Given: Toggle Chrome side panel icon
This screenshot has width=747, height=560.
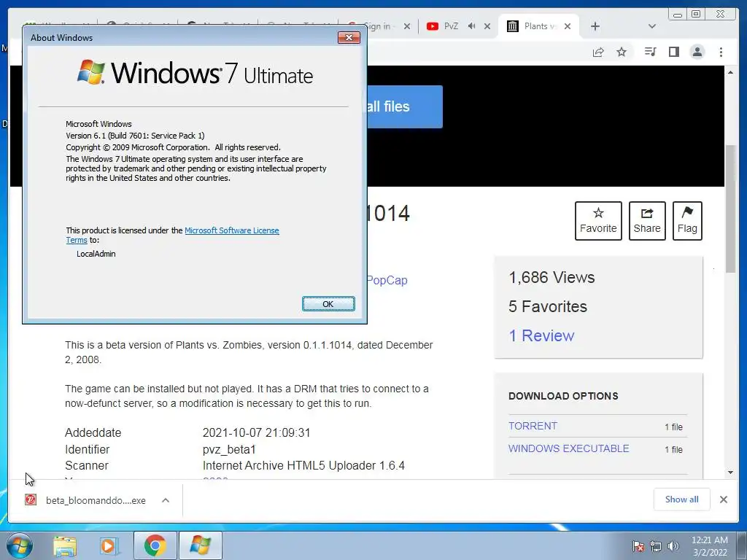Looking at the screenshot, I should [x=673, y=52].
